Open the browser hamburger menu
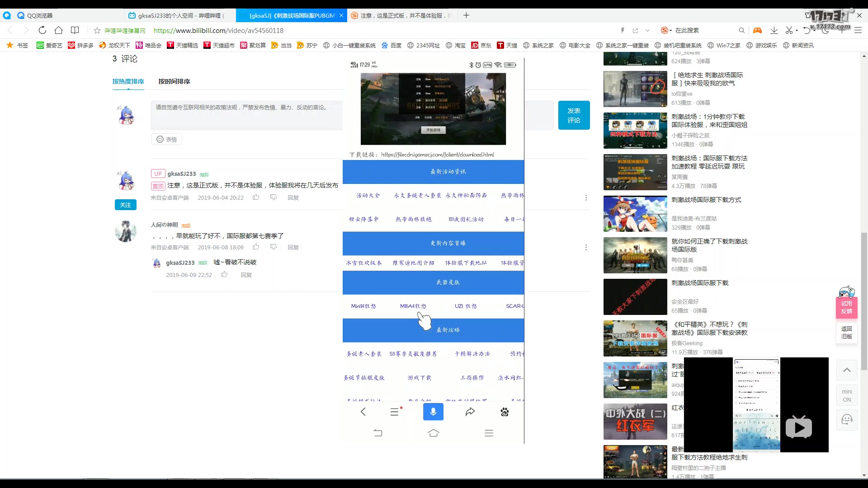Viewport: 868px width, 488px height. tap(858, 30)
